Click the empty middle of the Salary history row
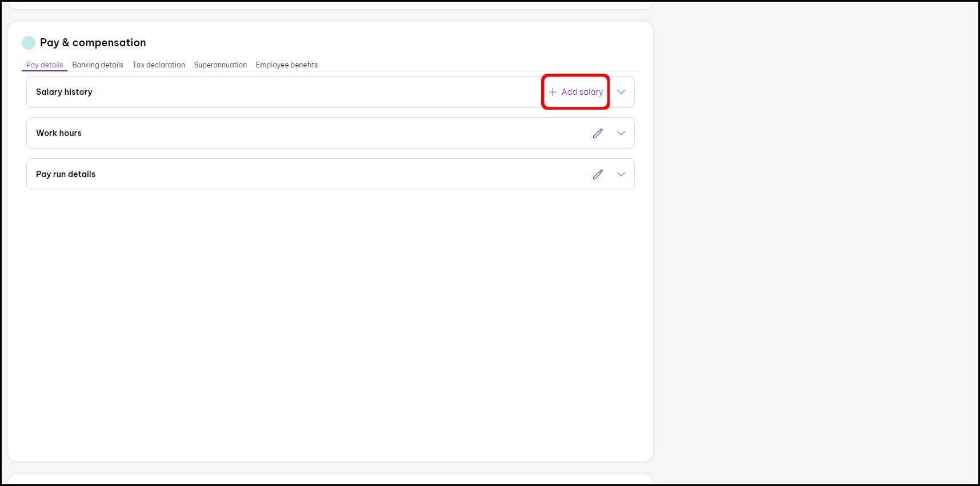980x486 pixels. 314,92
